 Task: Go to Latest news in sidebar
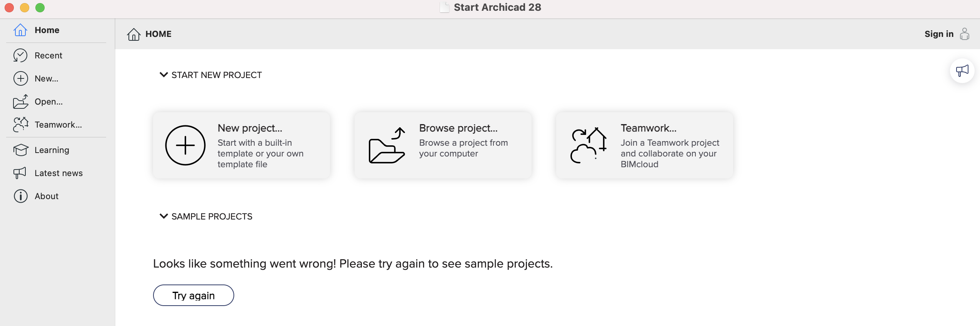point(58,173)
